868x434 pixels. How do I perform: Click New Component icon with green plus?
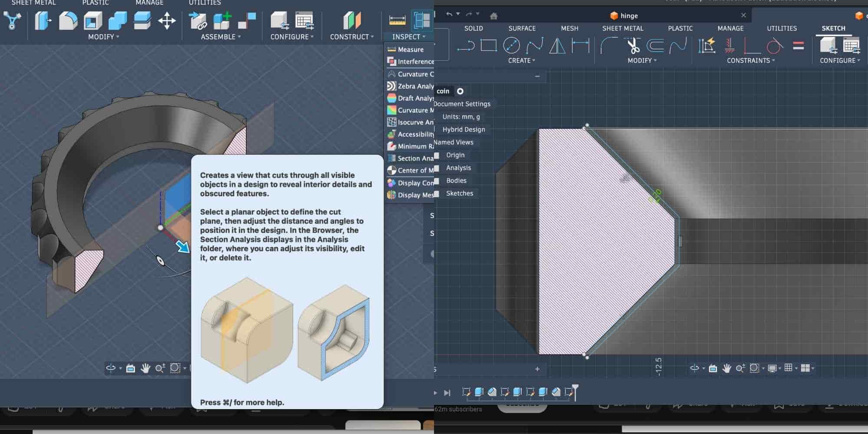point(222,20)
